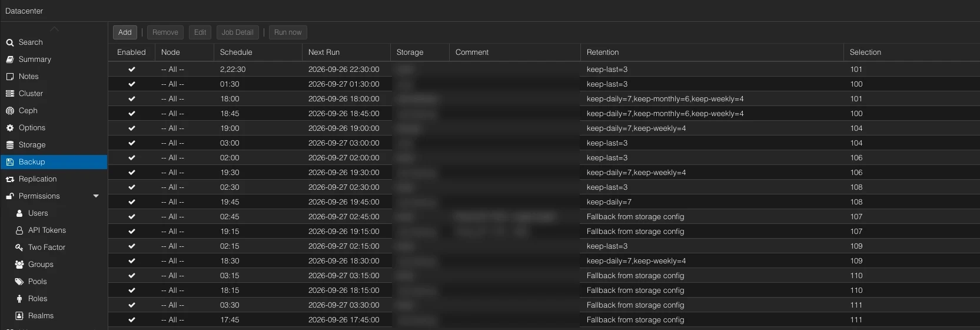Click the API Tokens user icon

(x=19, y=230)
